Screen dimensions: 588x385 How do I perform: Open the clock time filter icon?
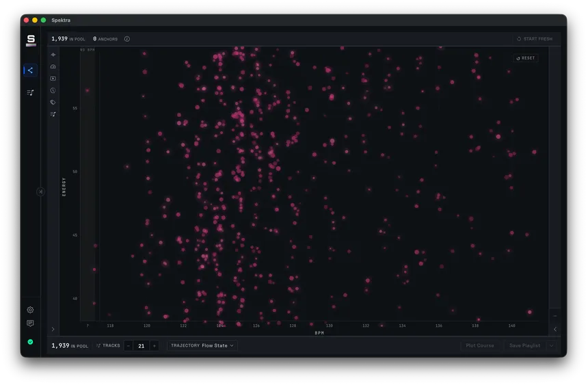[53, 90]
